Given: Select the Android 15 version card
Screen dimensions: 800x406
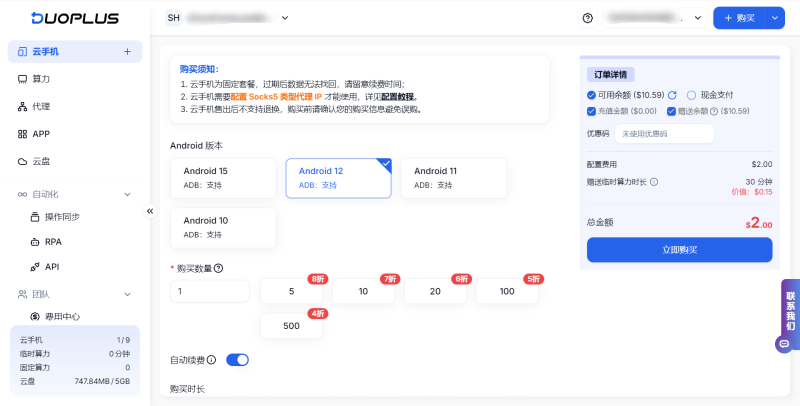Looking at the screenshot, I should (x=223, y=178).
